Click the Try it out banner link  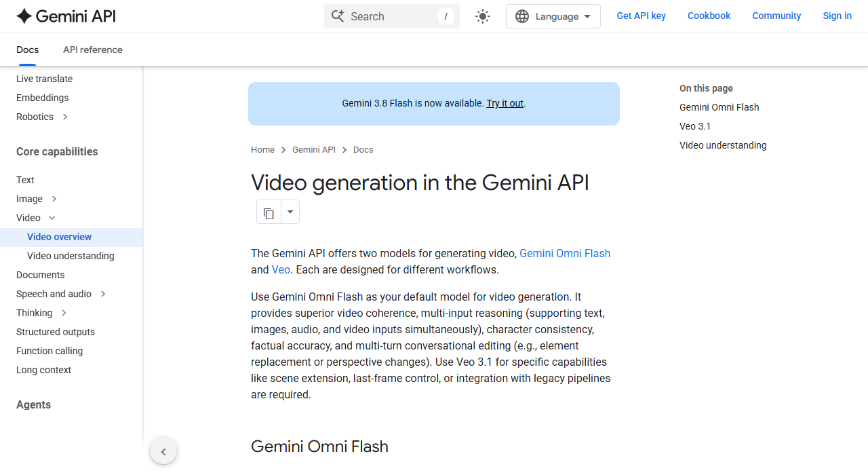505,103
